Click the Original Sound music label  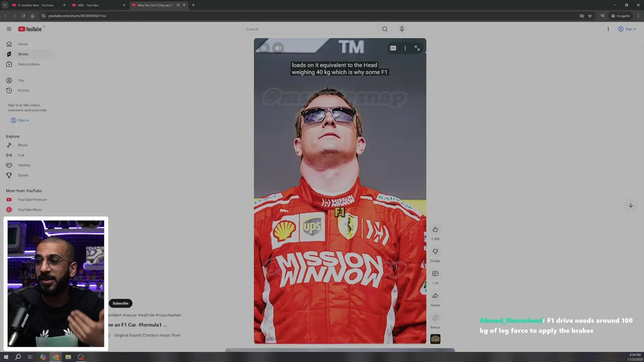point(147,335)
